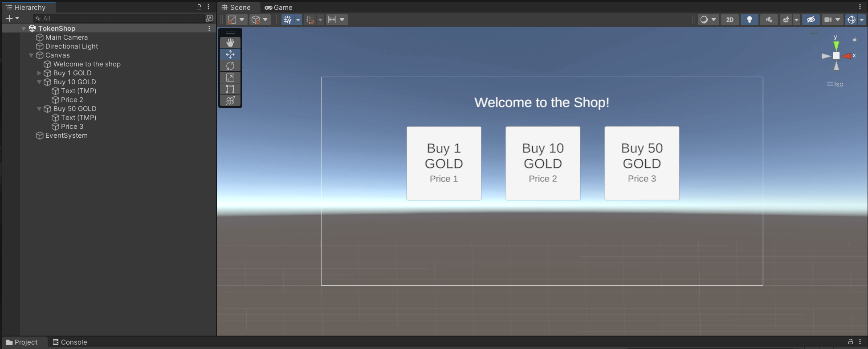Select the Move tool

230,54
